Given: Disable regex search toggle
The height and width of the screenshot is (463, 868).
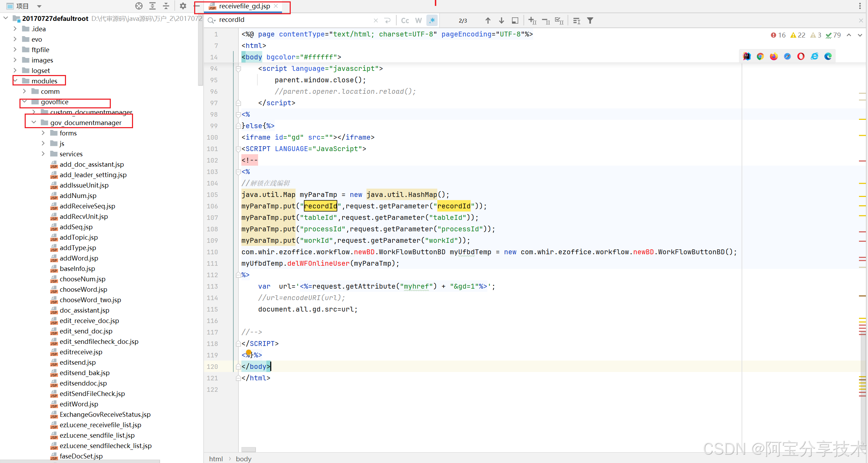Looking at the screenshot, I should [432, 21].
